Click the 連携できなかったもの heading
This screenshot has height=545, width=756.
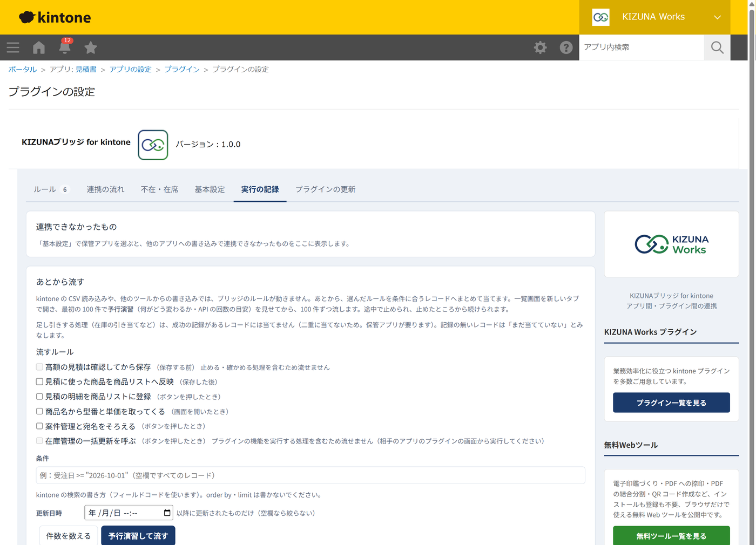(77, 227)
